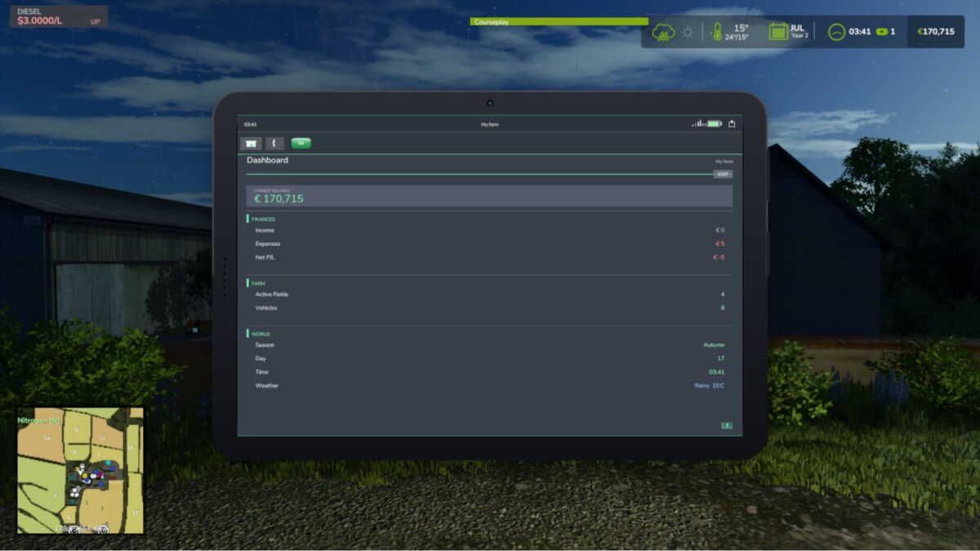This screenshot has height=551, width=980.
Task: Select the Net P/L row
Action: point(489,257)
